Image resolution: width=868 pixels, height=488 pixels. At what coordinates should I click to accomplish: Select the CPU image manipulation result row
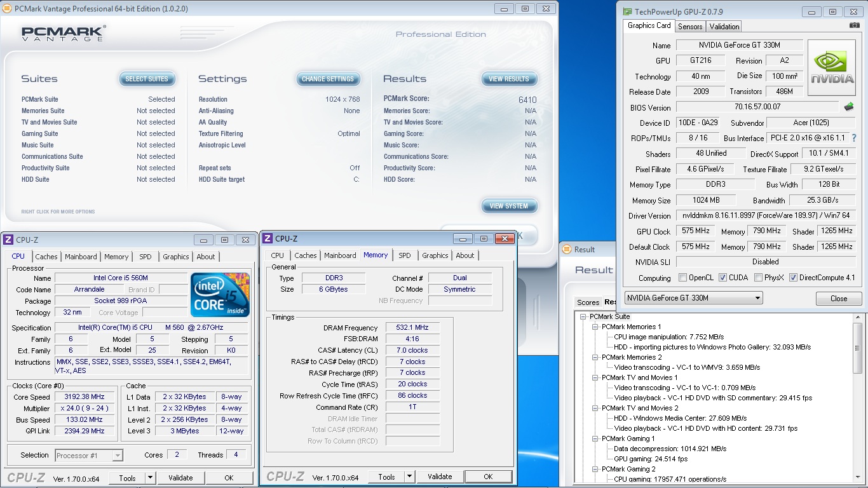[x=669, y=337]
